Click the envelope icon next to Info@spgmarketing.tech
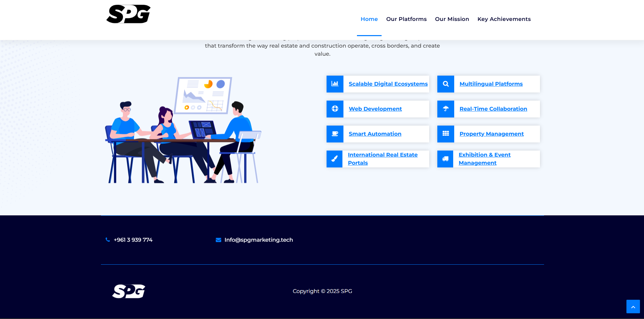The image size is (644, 319). pos(218,240)
